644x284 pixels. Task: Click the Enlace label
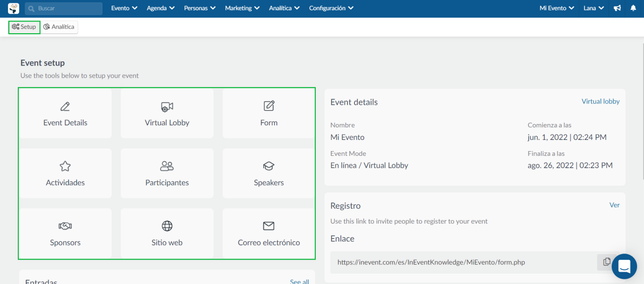[x=342, y=239]
